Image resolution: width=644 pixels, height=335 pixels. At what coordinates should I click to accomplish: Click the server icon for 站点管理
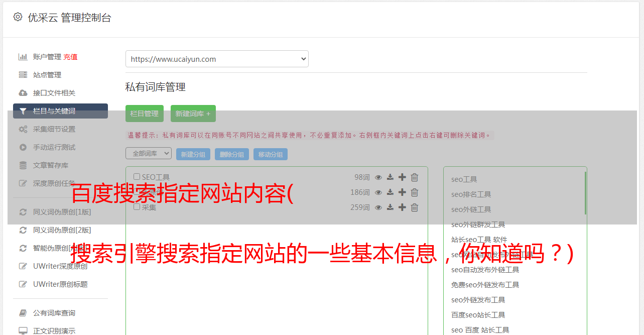point(23,75)
